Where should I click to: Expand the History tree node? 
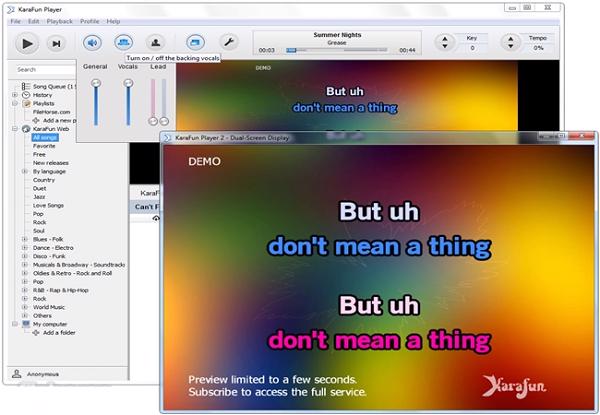pyautogui.click(x=15, y=95)
